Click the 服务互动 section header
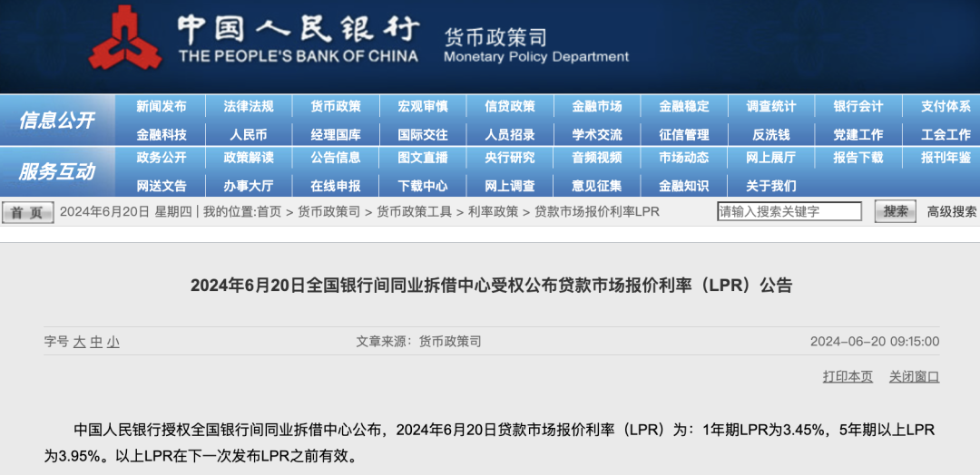This screenshot has height=475, width=980. point(56,171)
